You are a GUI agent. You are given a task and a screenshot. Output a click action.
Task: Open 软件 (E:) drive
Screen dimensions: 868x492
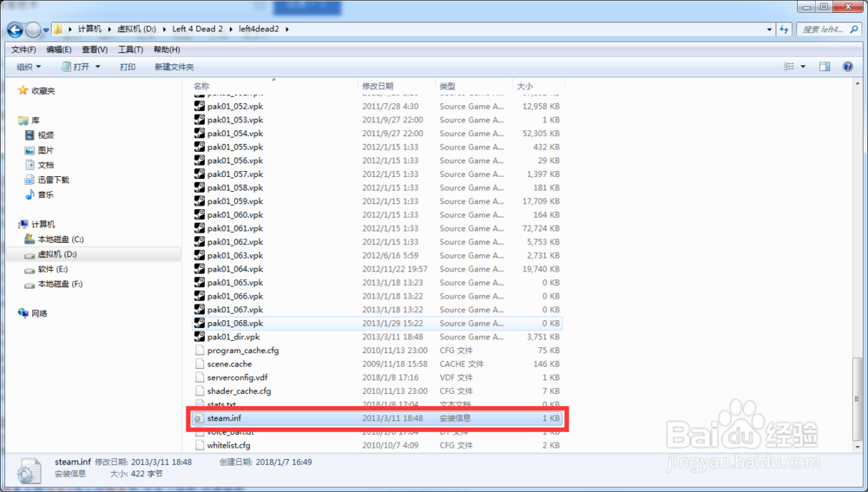(x=46, y=269)
